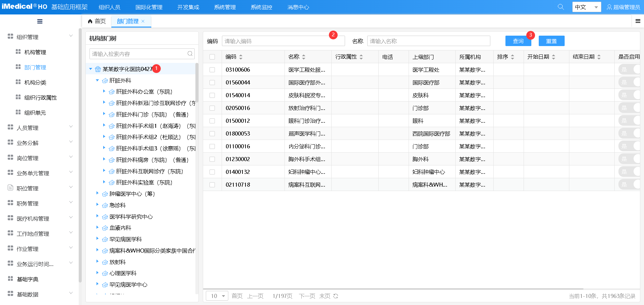644x305 pixels.
Task: Open the 系统管理 top menu
Action: click(x=225, y=7)
